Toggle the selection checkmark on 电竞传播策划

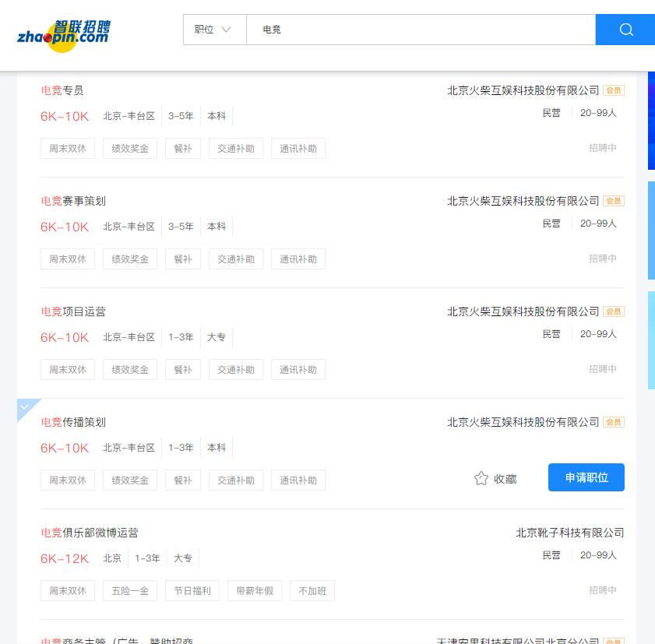(25, 406)
